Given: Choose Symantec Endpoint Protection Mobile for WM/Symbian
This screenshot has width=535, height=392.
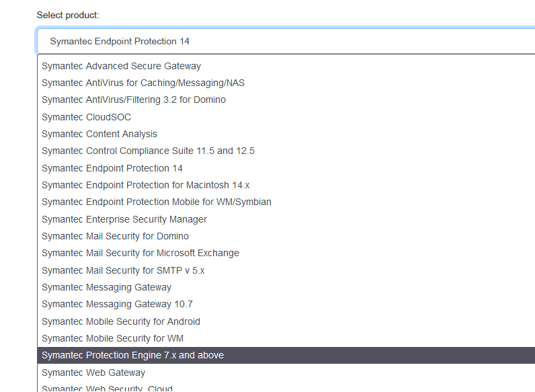Looking at the screenshot, I should pyautogui.click(x=286, y=202).
